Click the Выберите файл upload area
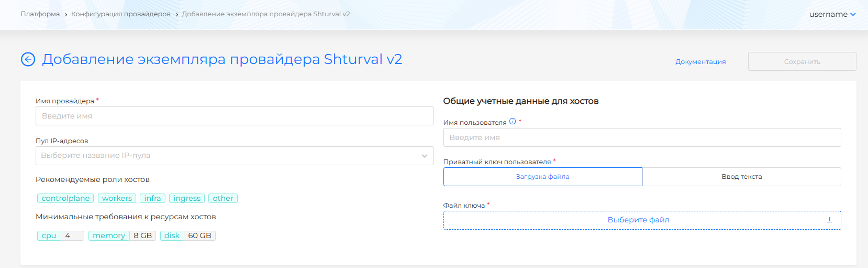The height and width of the screenshot is (268, 868). pos(638,220)
